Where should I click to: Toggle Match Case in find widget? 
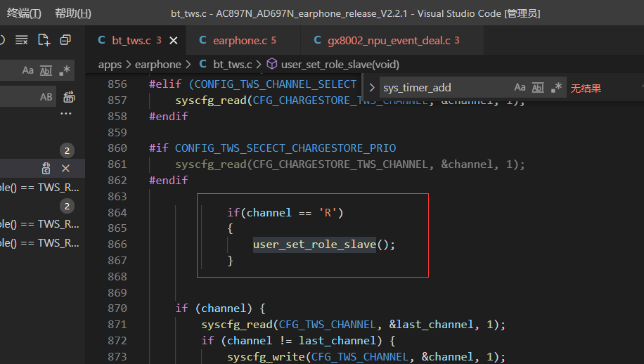[520, 87]
